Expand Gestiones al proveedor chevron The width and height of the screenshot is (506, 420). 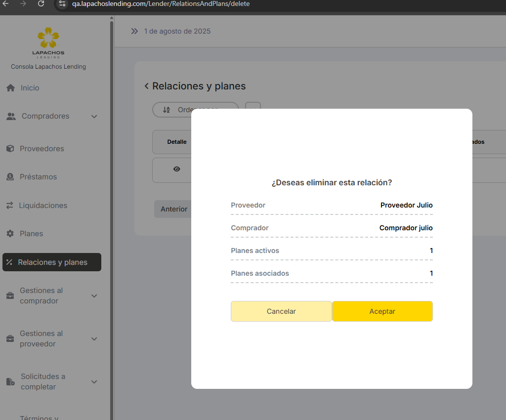click(94, 339)
